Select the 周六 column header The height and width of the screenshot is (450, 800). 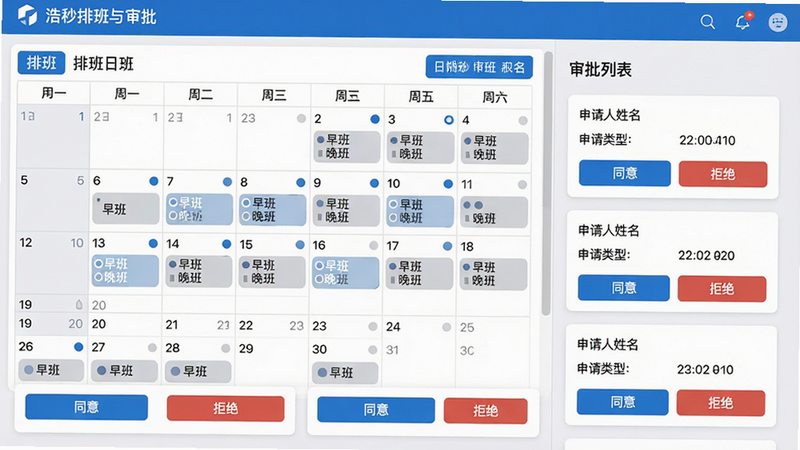point(494,97)
